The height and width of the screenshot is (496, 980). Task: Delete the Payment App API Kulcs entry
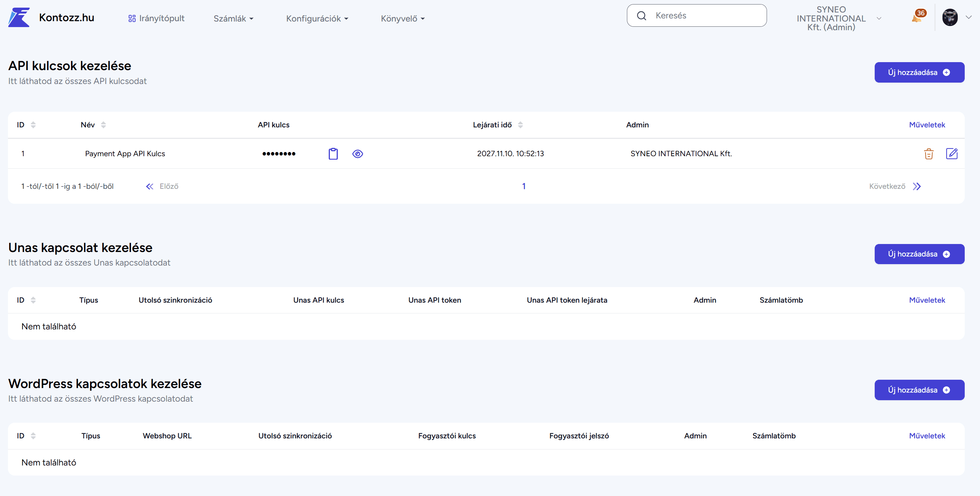pos(929,153)
